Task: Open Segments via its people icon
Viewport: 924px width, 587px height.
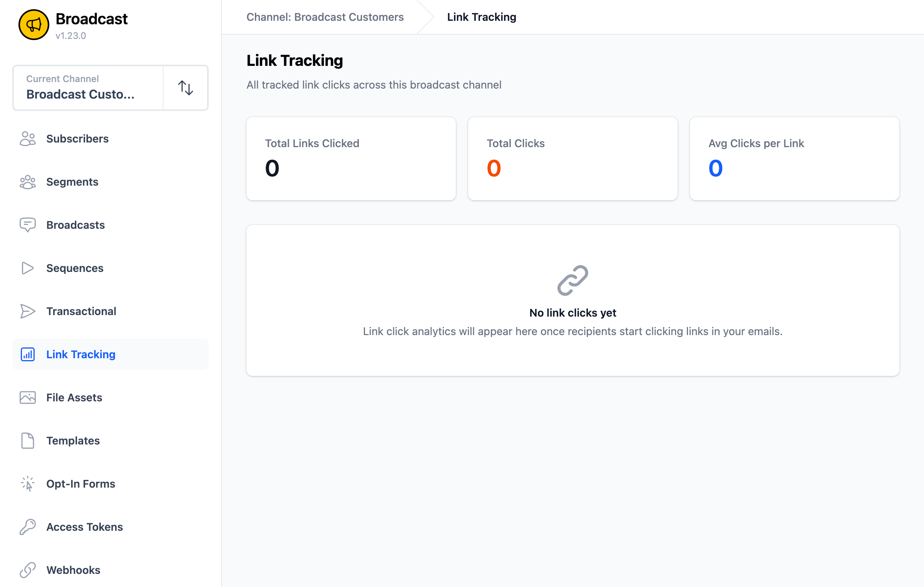Action: point(27,182)
